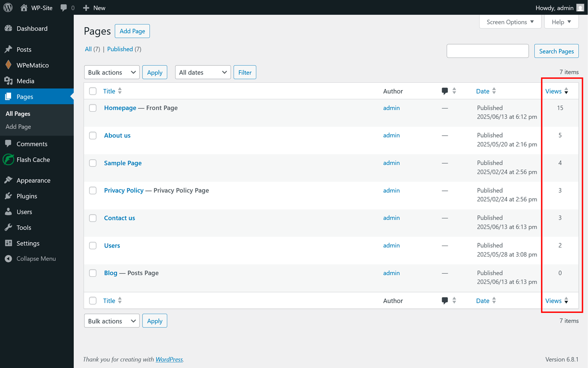588x368 pixels.
Task: Open the All dates filter dropdown
Action: [203, 72]
